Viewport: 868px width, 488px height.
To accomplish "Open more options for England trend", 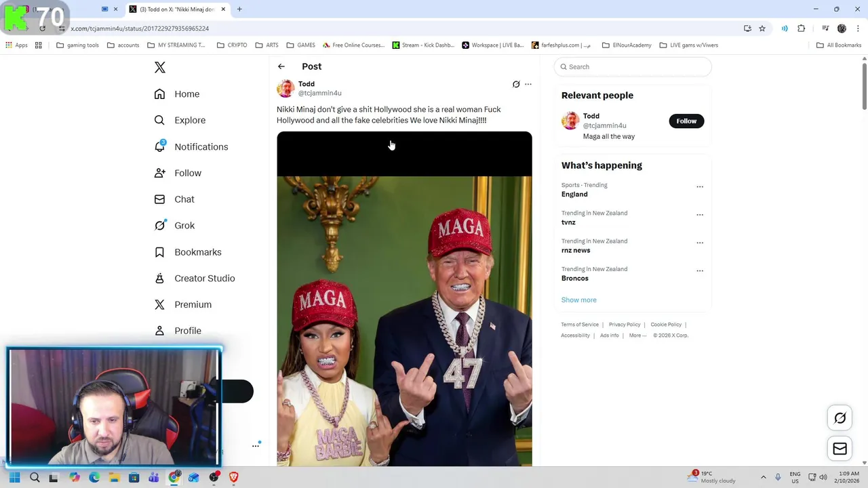I will coord(700,186).
